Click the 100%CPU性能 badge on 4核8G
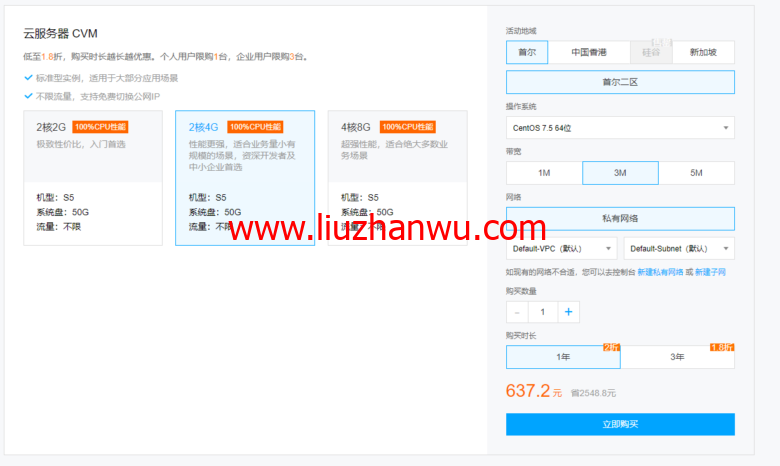 point(408,127)
